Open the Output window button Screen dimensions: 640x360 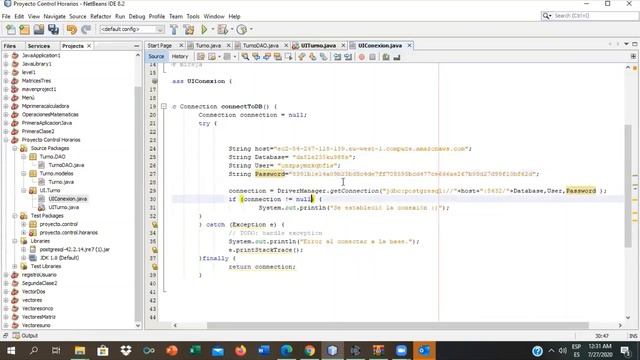pyautogui.click(x=25, y=336)
